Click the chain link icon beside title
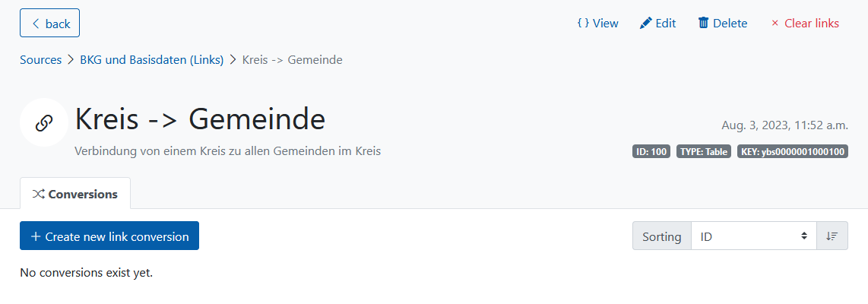868x304 pixels. [44, 123]
